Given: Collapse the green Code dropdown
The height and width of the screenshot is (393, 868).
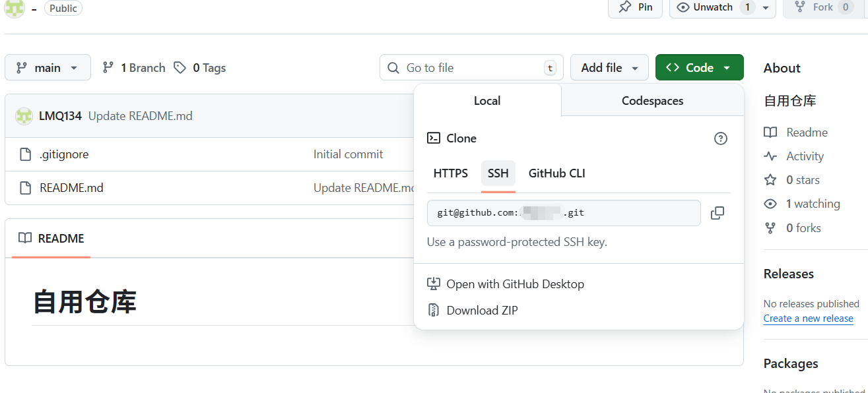Looking at the screenshot, I should pyautogui.click(x=699, y=67).
